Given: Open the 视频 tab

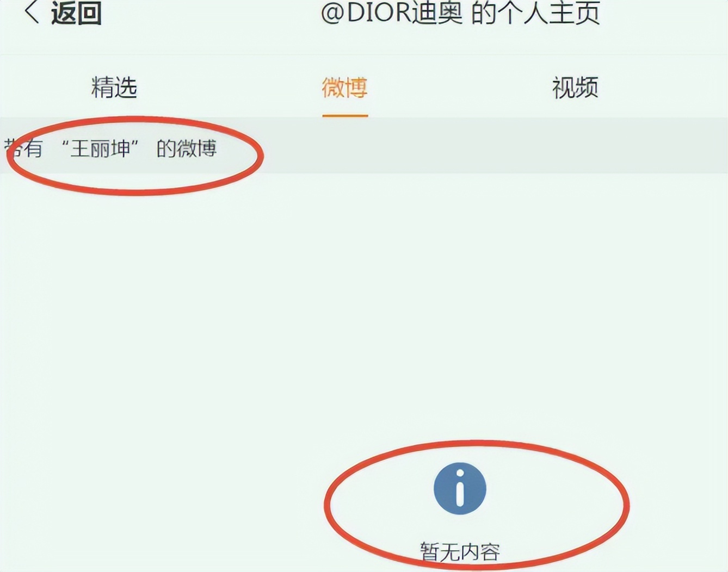Looking at the screenshot, I should 575,88.
